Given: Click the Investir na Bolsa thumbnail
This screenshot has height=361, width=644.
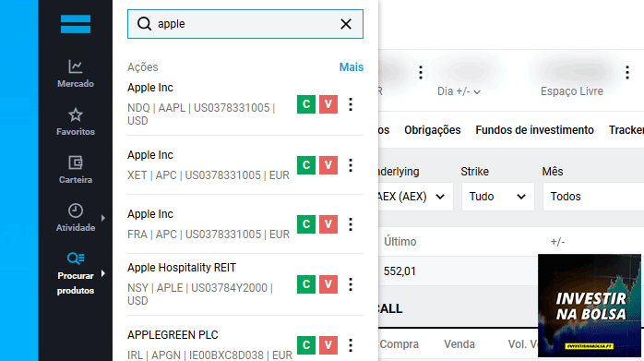Looking at the screenshot, I should (x=590, y=306).
